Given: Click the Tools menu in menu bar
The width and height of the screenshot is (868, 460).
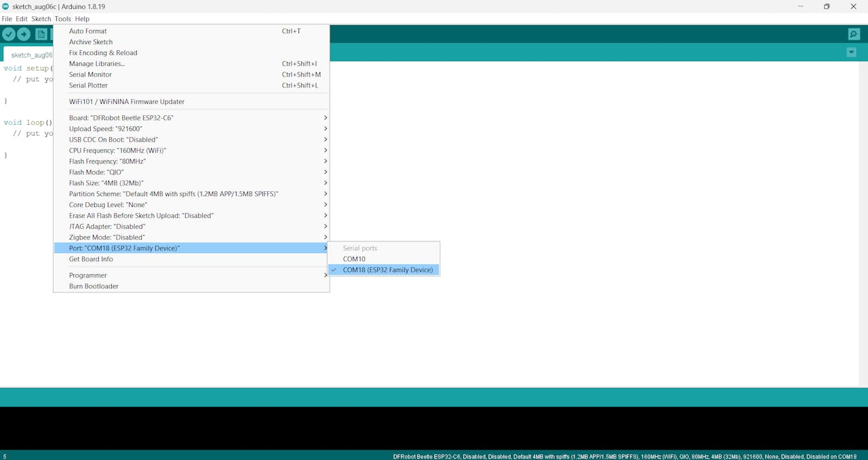Looking at the screenshot, I should click(63, 19).
